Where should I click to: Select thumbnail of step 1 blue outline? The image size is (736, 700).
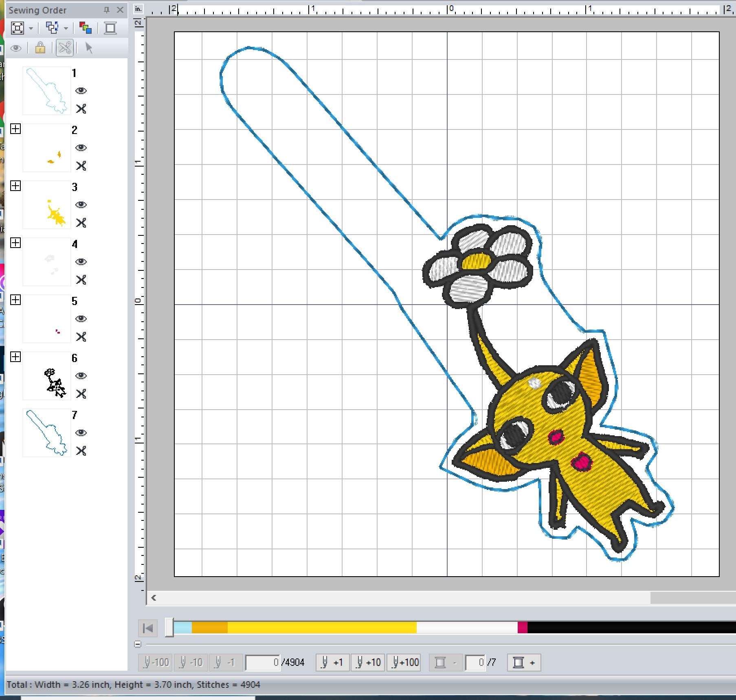click(x=46, y=91)
